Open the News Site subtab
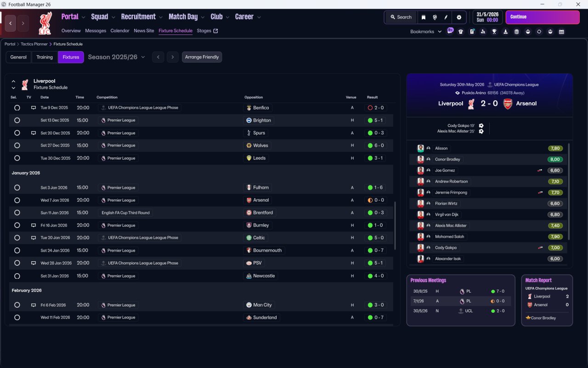The image size is (588, 368). pyautogui.click(x=144, y=31)
